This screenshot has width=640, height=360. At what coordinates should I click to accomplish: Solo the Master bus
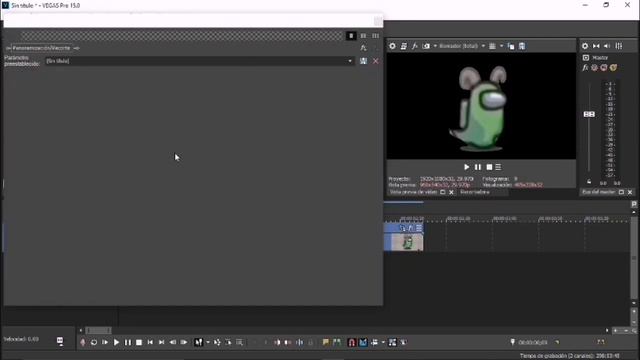tap(613, 68)
